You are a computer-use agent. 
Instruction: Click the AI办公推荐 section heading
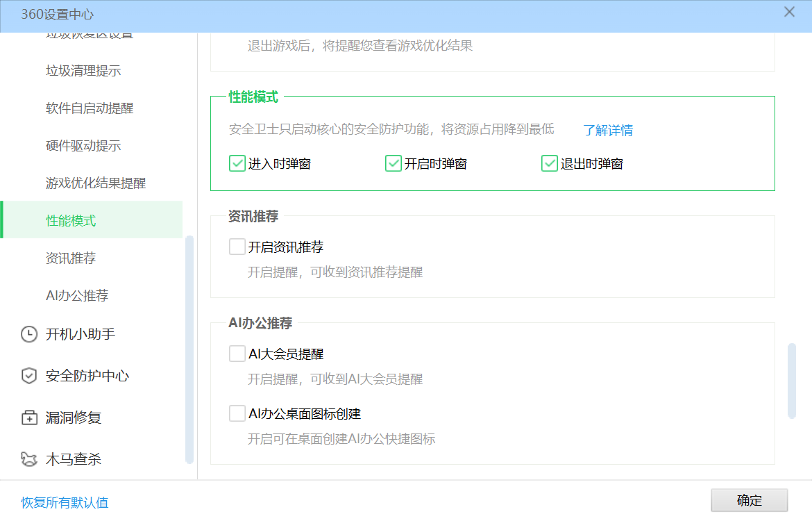260,323
